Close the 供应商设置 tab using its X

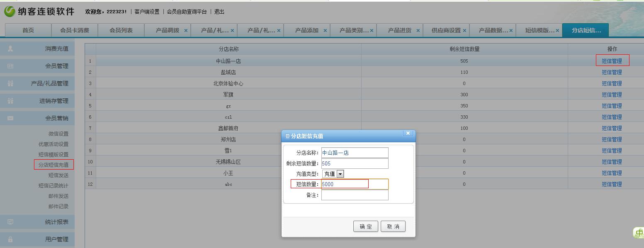click(464, 31)
